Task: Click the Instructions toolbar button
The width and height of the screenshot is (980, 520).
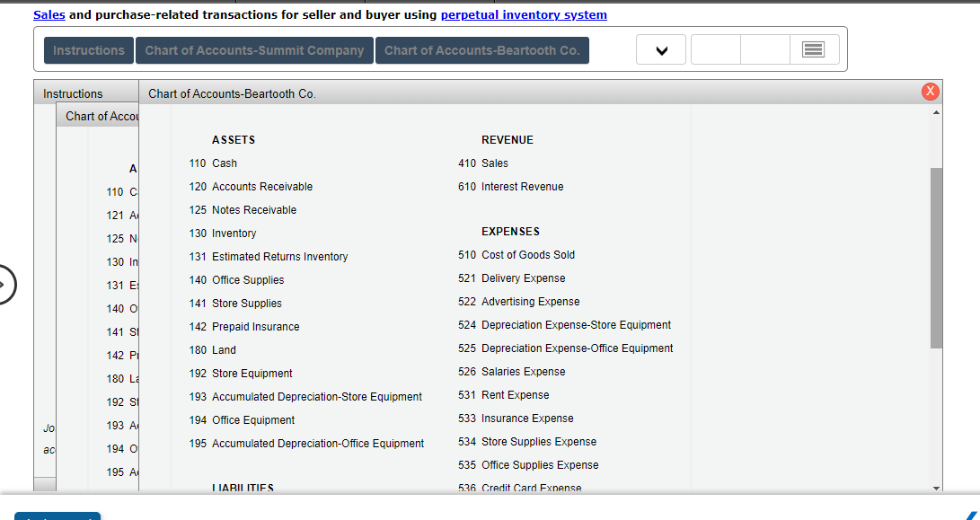Action: point(89,50)
